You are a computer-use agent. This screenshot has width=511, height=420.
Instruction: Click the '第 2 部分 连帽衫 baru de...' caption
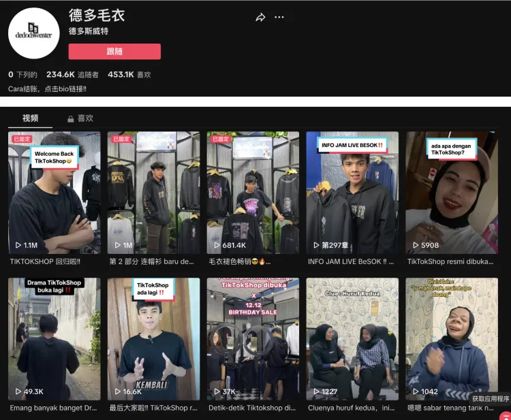tap(151, 261)
